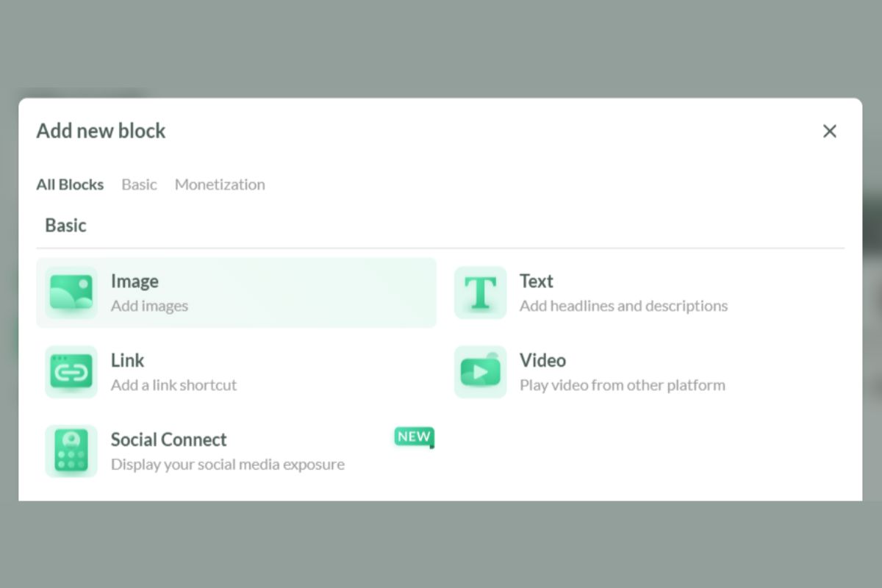Click the green Image block icon

pyautogui.click(x=71, y=293)
